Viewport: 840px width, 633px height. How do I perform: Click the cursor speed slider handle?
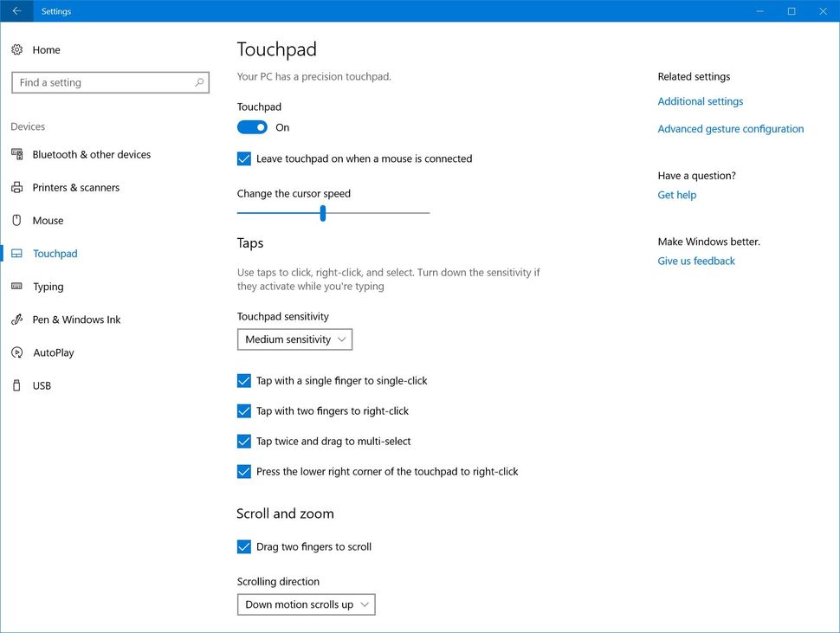click(x=323, y=213)
